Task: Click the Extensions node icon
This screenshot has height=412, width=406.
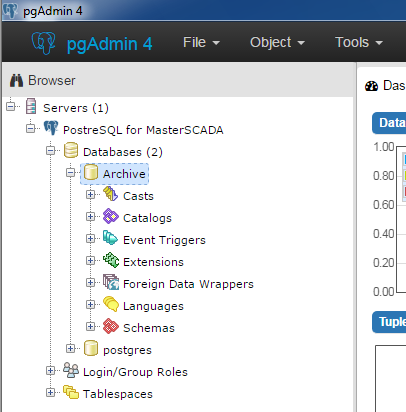Action: pyautogui.click(x=111, y=260)
